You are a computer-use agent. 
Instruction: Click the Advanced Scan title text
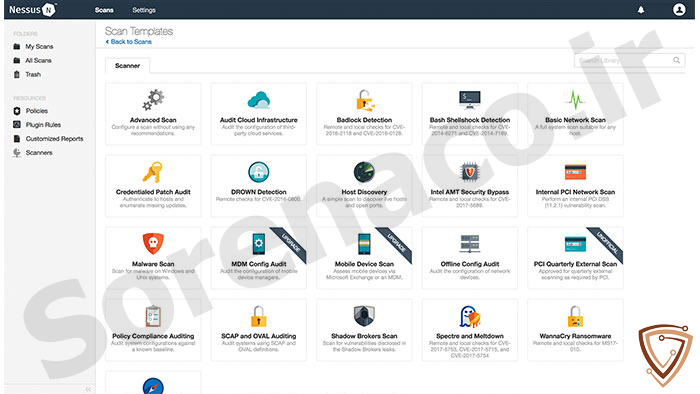pos(153,120)
